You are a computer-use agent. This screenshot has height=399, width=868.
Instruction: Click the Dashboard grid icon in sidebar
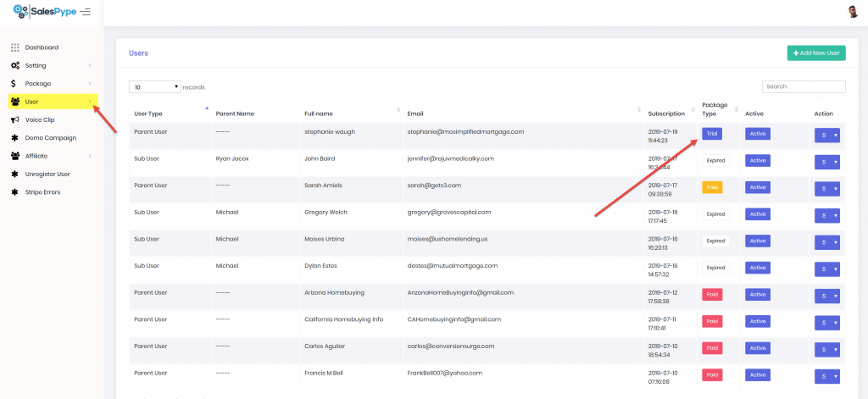(x=15, y=47)
